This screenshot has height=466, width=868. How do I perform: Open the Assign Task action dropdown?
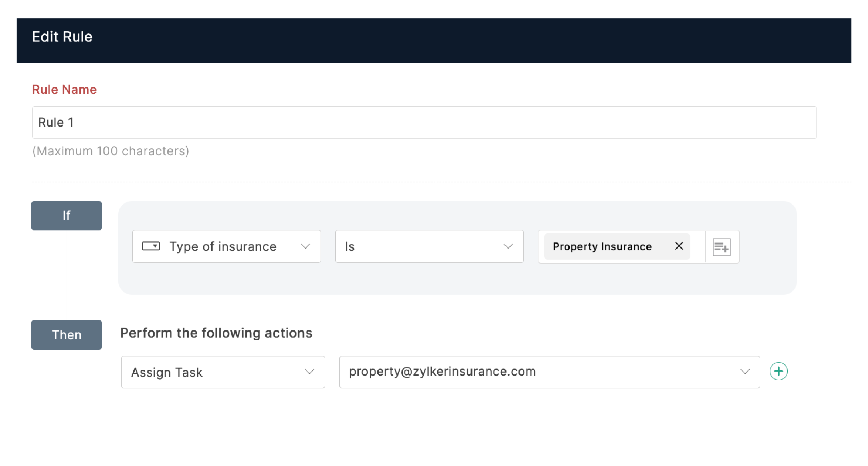(309, 372)
